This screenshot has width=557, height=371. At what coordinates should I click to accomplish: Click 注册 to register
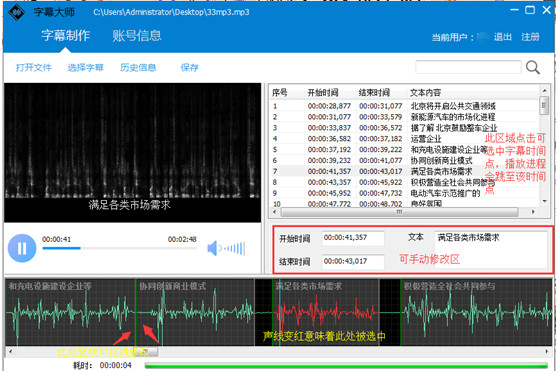point(530,37)
